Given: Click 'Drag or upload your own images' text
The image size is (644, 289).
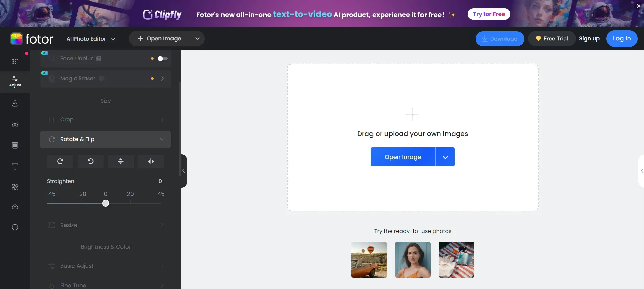Looking at the screenshot, I should [413, 134].
